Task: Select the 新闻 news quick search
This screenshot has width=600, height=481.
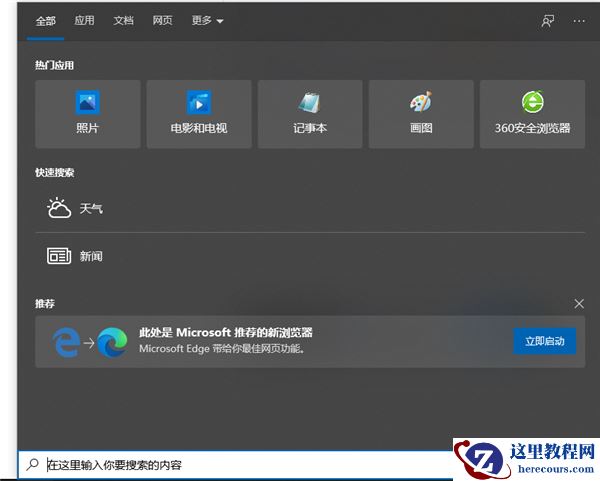Action: (310, 256)
